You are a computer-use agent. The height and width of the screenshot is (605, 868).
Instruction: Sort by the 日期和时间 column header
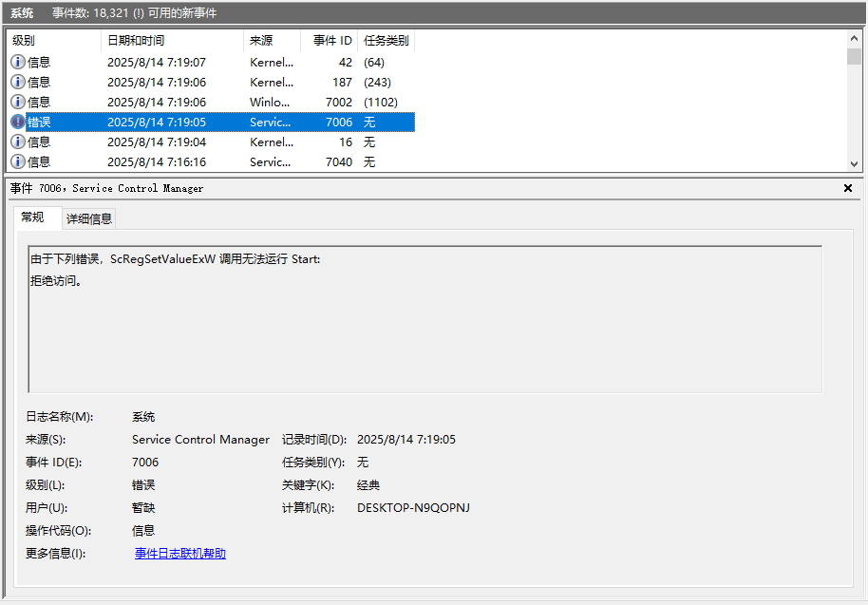pos(172,41)
